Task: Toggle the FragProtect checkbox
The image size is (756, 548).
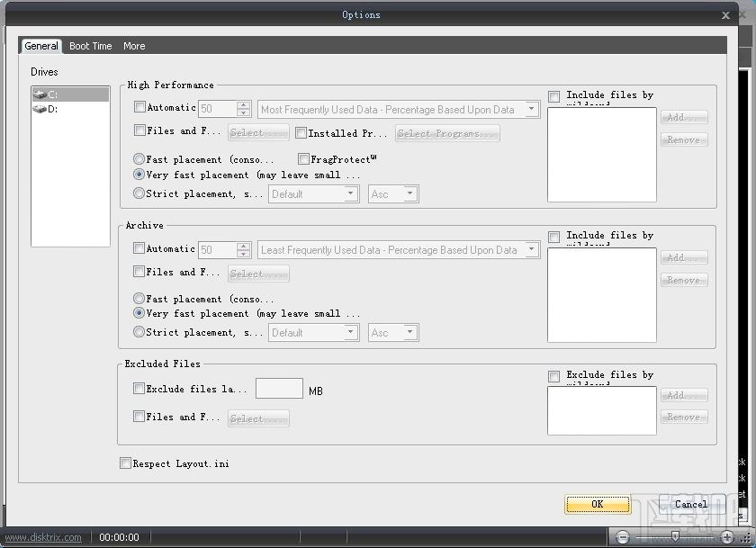Action: [x=303, y=158]
